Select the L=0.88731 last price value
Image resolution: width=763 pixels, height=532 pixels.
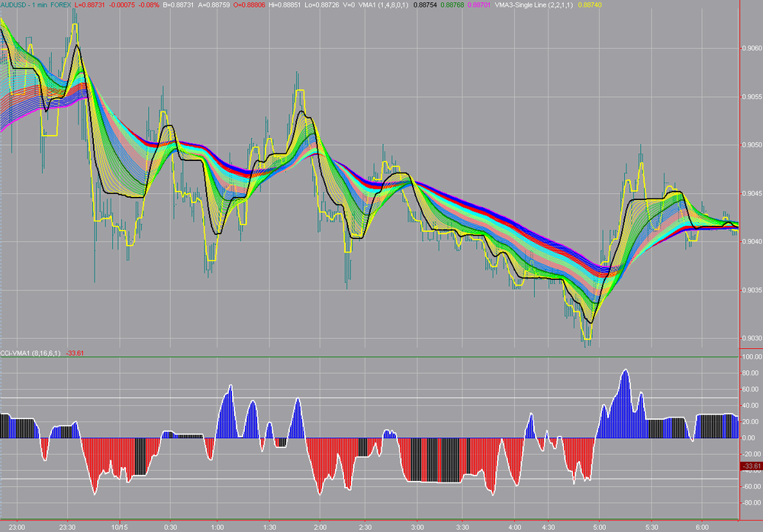pyautogui.click(x=89, y=5)
